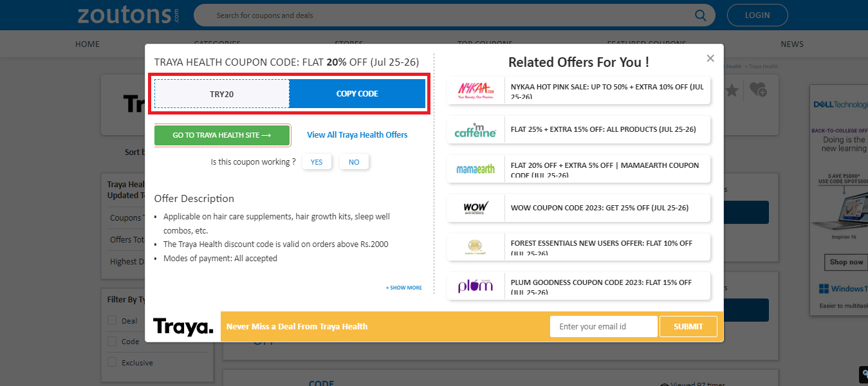
Task: Click Never Miss a Deal text
Action: click(297, 326)
